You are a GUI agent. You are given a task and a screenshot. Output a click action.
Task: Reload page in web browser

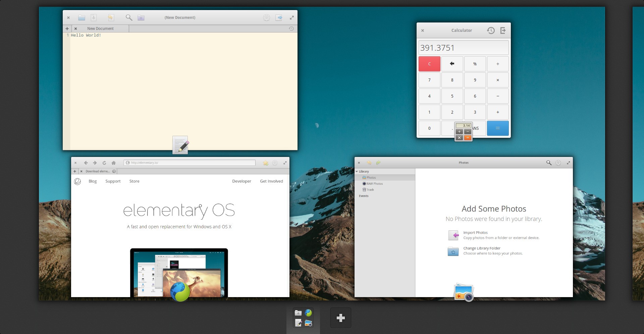point(104,163)
